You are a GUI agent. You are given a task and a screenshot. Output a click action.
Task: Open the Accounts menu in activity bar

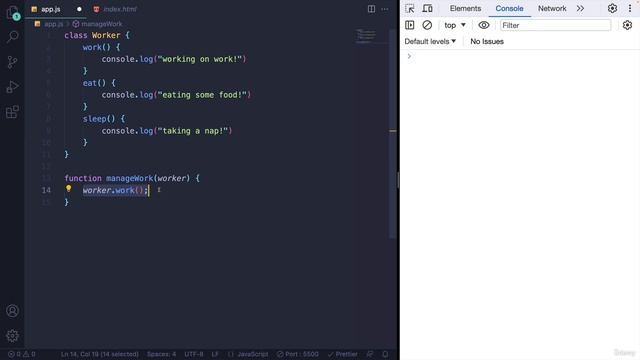pos(12,311)
